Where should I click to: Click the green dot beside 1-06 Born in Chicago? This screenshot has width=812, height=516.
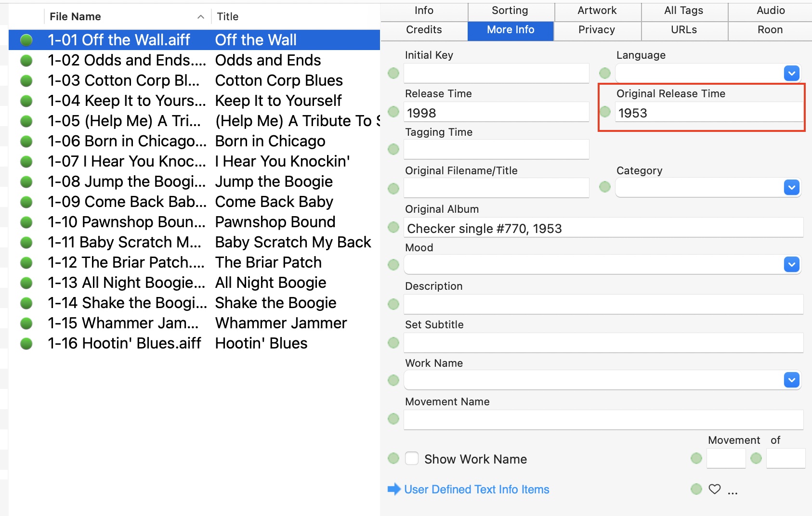pyautogui.click(x=26, y=141)
